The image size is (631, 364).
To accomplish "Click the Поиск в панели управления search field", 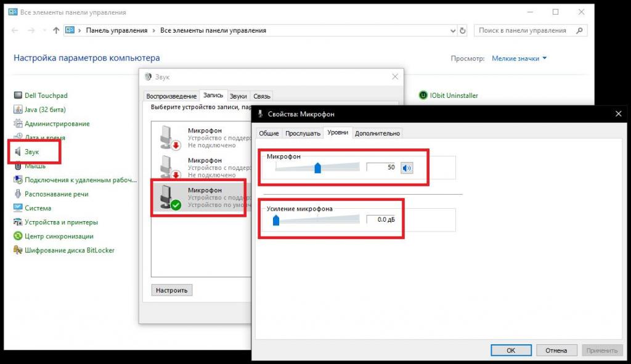I will pyautogui.click(x=531, y=31).
